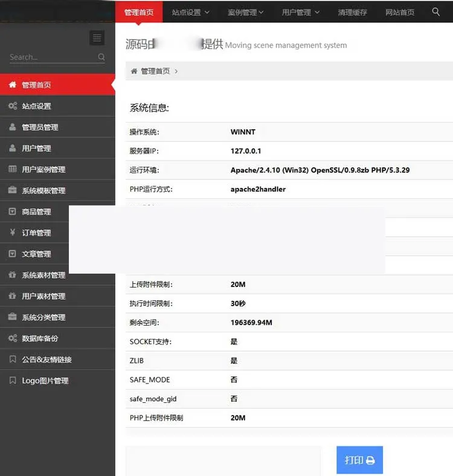Expand the 用户管理 top navigation dropdown

pyautogui.click(x=300, y=12)
